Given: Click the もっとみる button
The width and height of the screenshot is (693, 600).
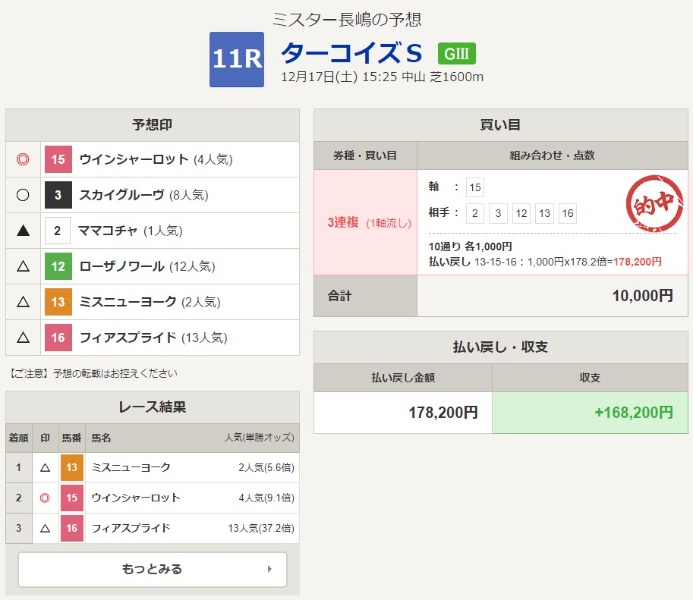Looking at the screenshot, I should 152,569.
